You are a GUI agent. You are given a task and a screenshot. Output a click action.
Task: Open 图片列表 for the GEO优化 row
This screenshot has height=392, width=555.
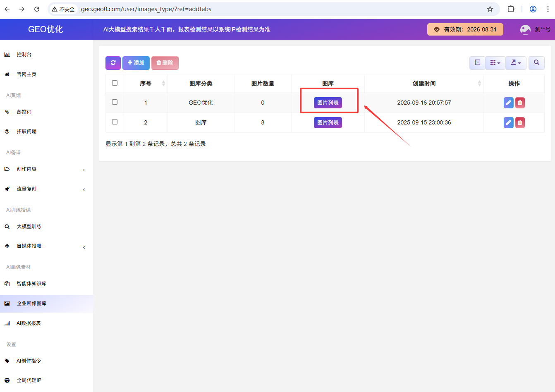[x=328, y=103]
